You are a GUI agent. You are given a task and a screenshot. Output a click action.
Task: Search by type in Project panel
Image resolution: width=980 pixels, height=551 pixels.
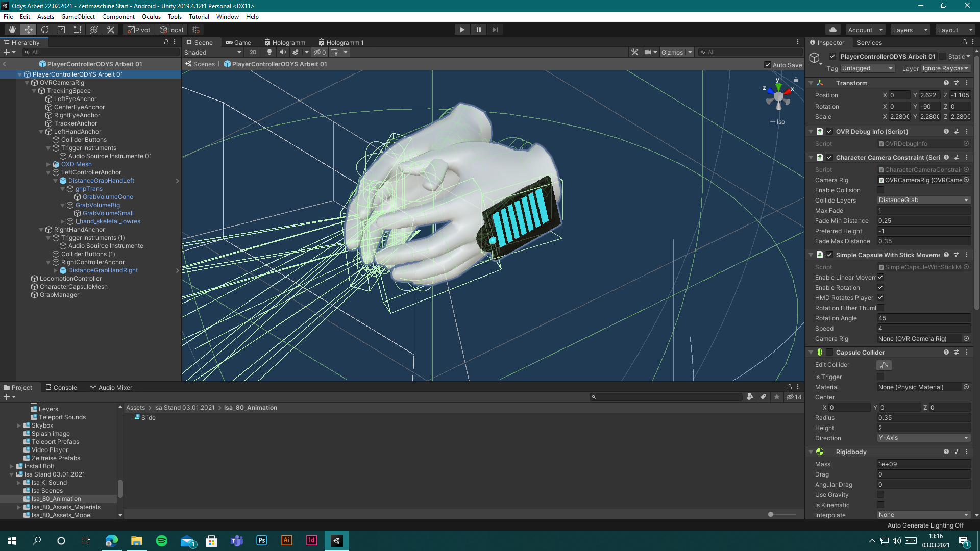750,397
